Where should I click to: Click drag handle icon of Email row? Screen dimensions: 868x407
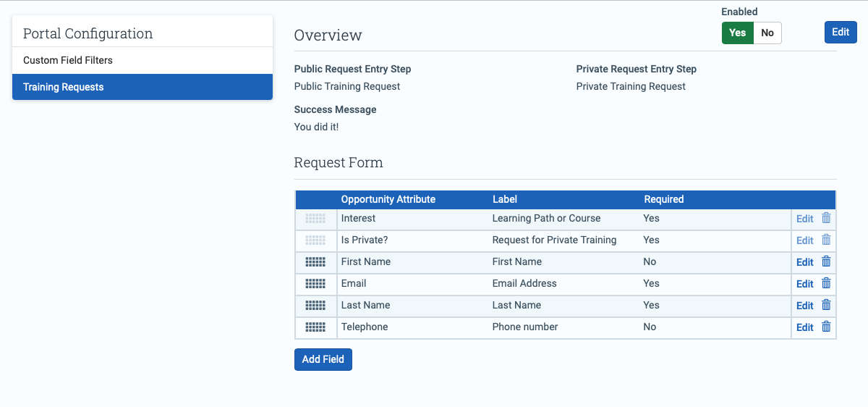coord(315,283)
